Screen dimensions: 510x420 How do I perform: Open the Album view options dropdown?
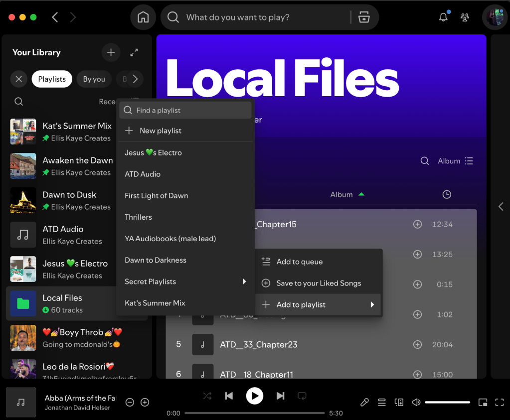[x=455, y=161]
